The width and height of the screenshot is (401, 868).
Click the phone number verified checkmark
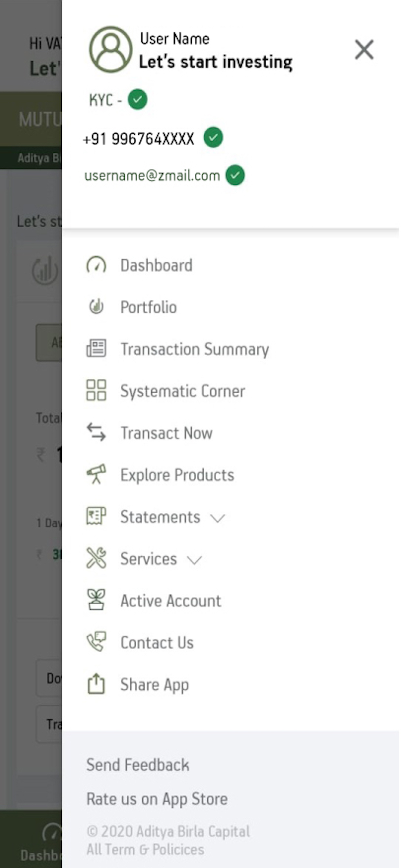click(x=213, y=138)
